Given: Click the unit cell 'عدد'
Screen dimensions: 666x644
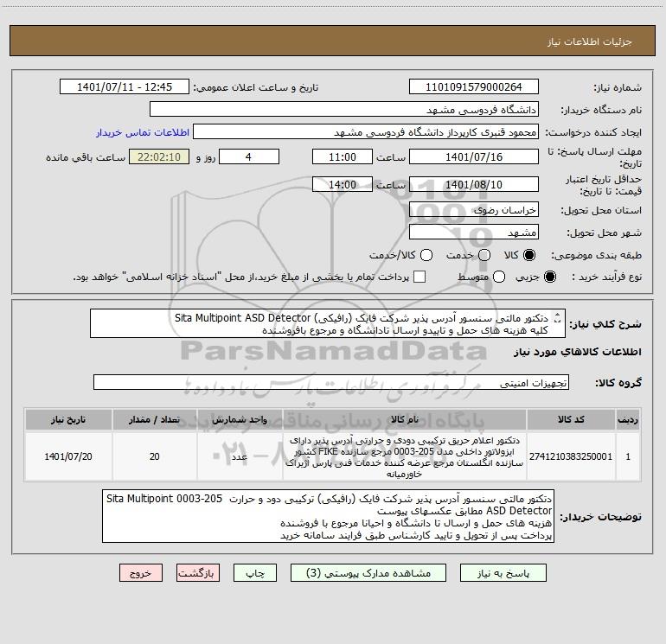Looking at the screenshot, I should pyautogui.click(x=240, y=456).
